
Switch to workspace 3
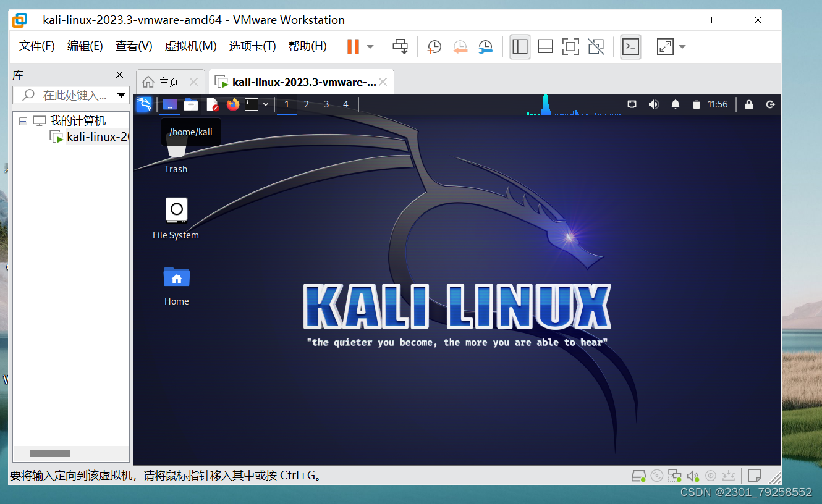click(326, 104)
